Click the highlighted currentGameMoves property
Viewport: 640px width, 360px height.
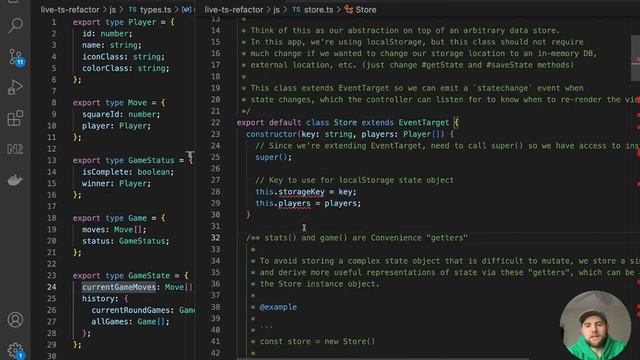point(119,287)
